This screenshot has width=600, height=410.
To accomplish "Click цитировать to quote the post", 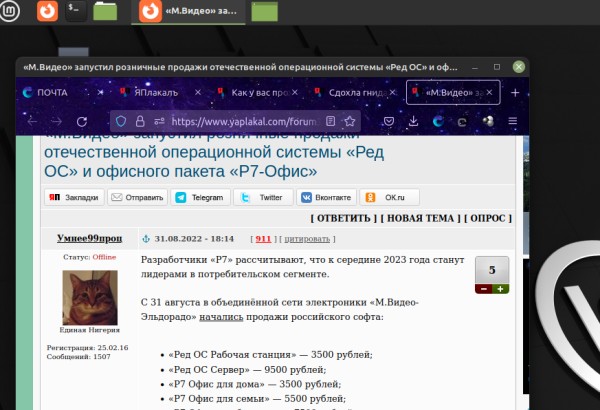I will (307, 239).
